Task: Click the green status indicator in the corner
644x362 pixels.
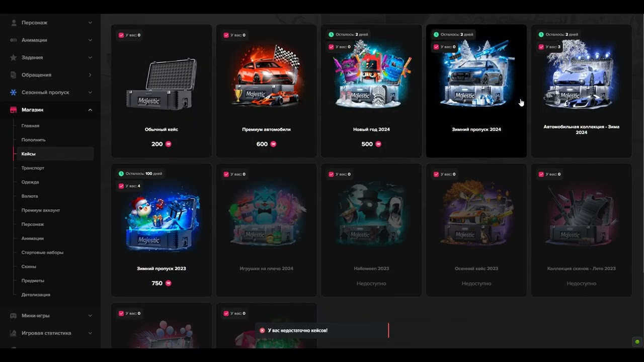Action: [637, 342]
